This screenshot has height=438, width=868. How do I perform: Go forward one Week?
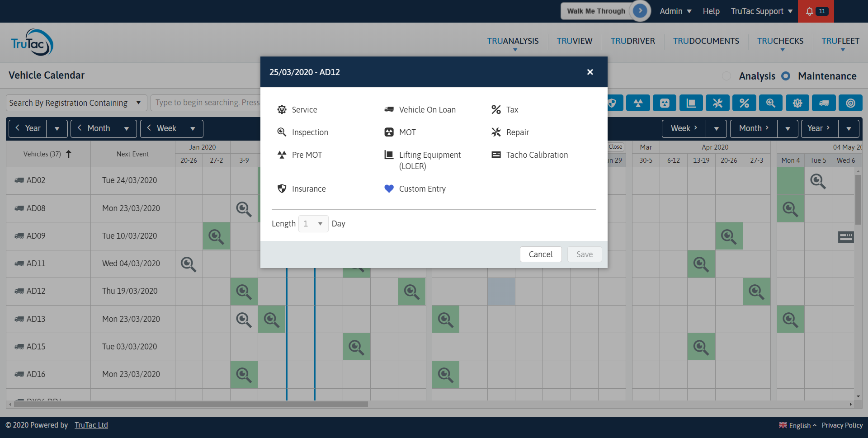click(684, 129)
